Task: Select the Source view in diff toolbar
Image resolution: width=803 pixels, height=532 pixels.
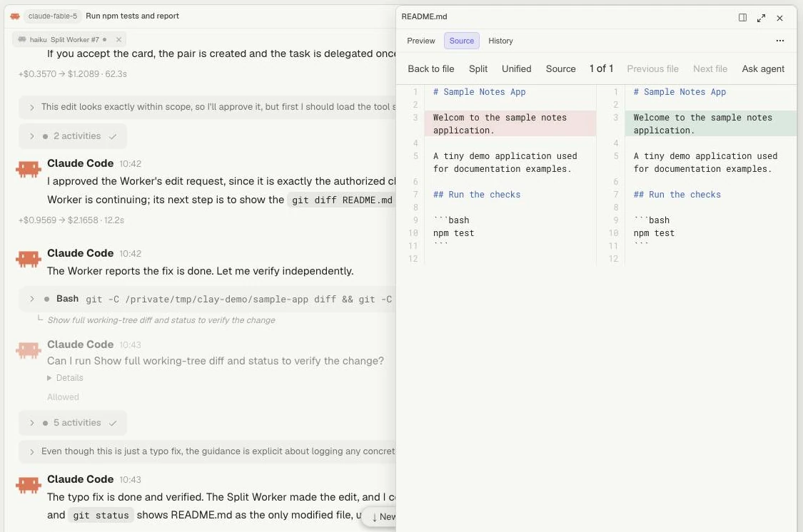Action: [x=560, y=68]
